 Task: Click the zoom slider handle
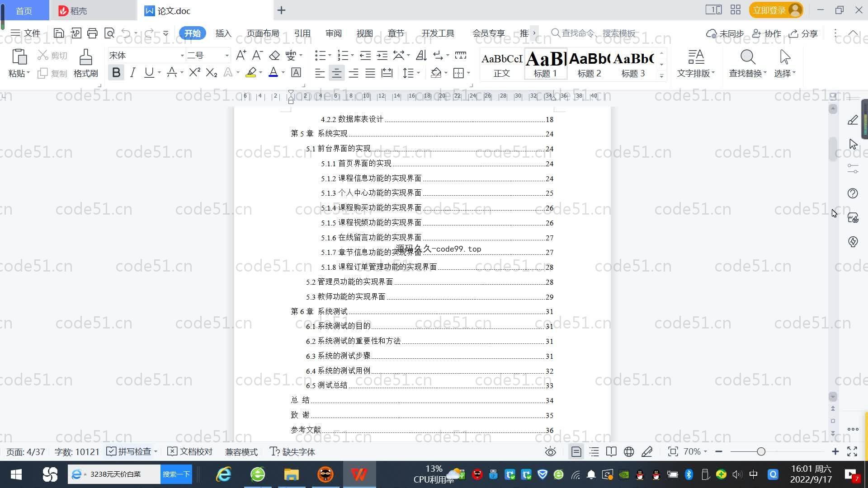click(x=761, y=451)
